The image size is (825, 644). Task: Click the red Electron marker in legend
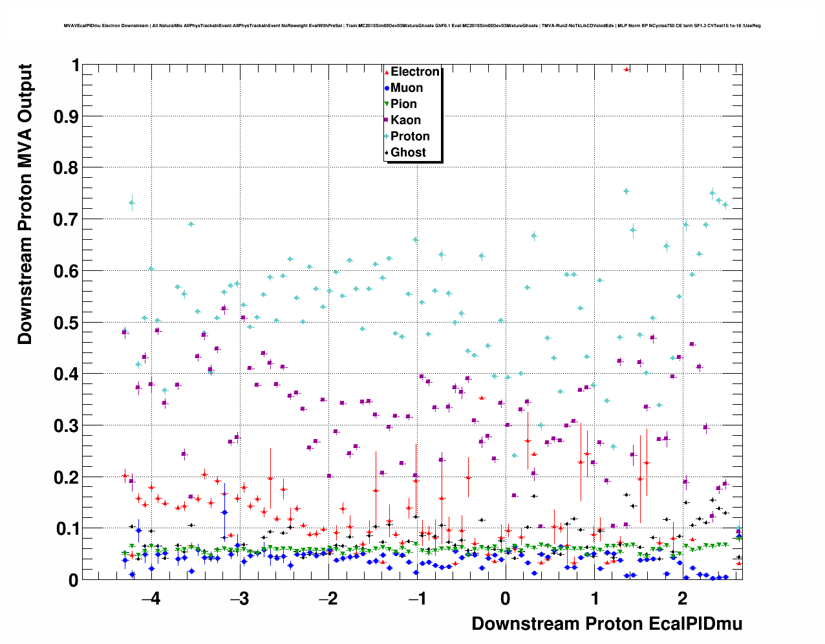coord(387,72)
